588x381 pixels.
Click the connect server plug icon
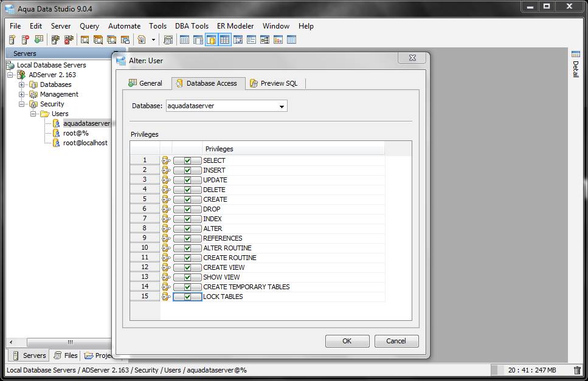click(55, 39)
